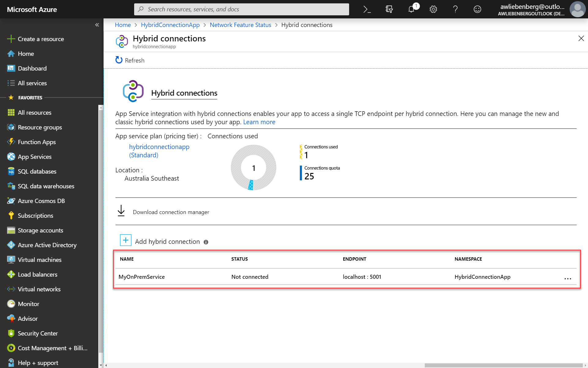This screenshot has width=588, height=368.
Task: Open the Learn more link
Action: tap(259, 122)
